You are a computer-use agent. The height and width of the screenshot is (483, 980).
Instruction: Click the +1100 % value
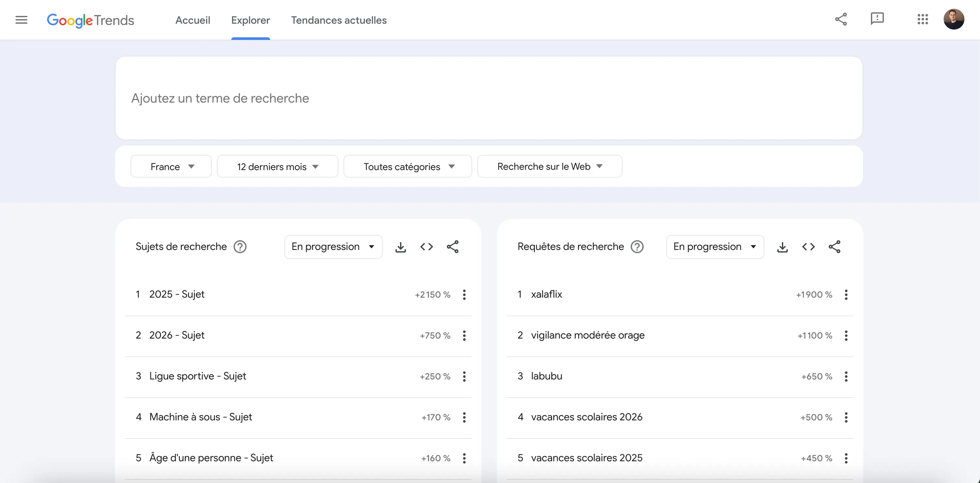[x=815, y=336]
